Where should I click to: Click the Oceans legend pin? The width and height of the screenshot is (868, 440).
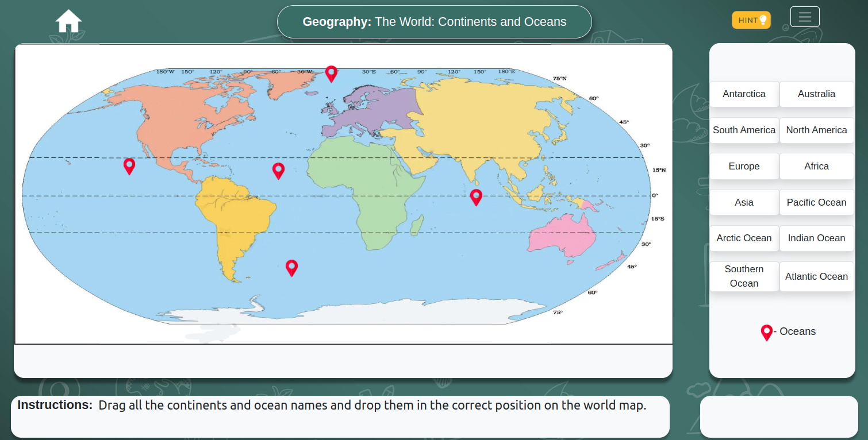click(766, 332)
